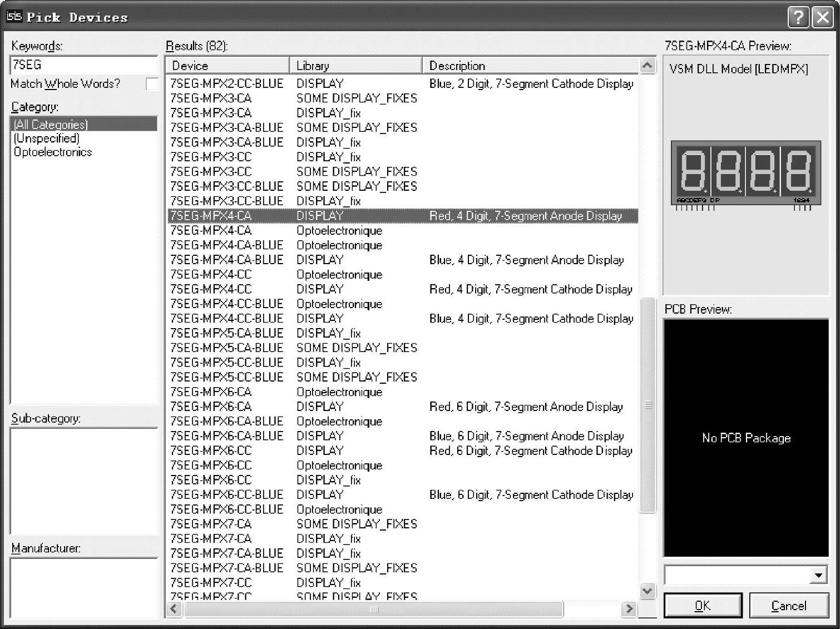Select 7SEG-MPX5-CC-BLUE SOME DISPLAY_FIXES row
The height and width of the screenshot is (629, 840).
pyautogui.click(x=403, y=377)
